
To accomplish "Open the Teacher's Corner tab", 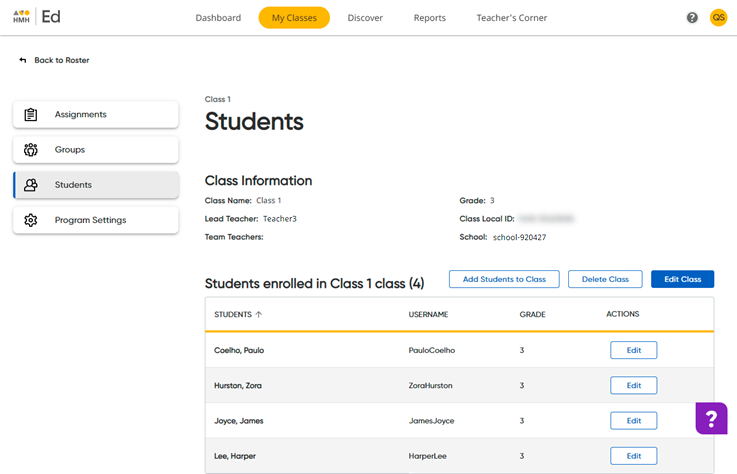I will pyautogui.click(x=512, y=18).
